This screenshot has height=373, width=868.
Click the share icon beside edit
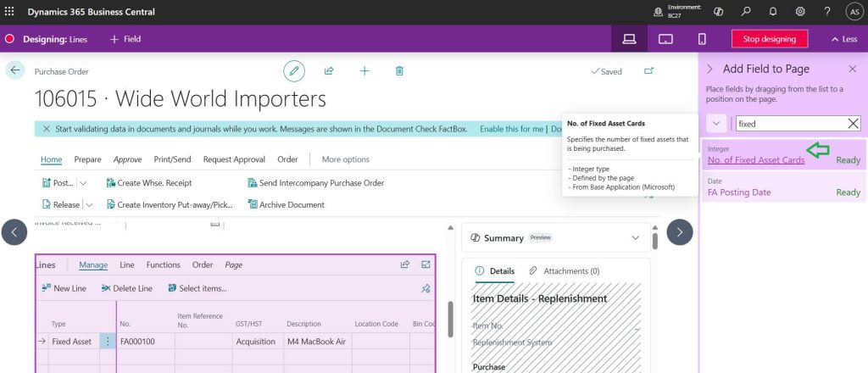pyautogui.click(x=329, y=71)
